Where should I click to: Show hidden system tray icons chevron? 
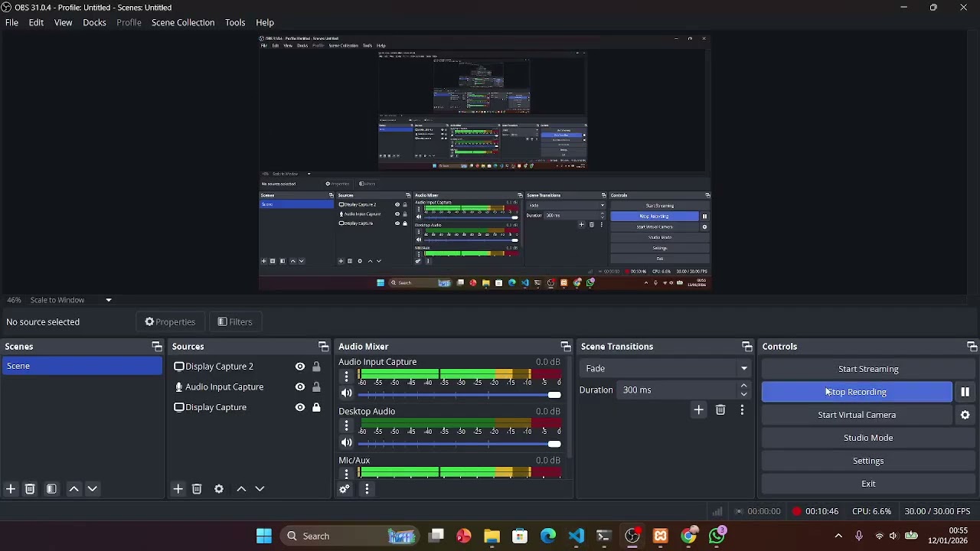coord(838,536)
